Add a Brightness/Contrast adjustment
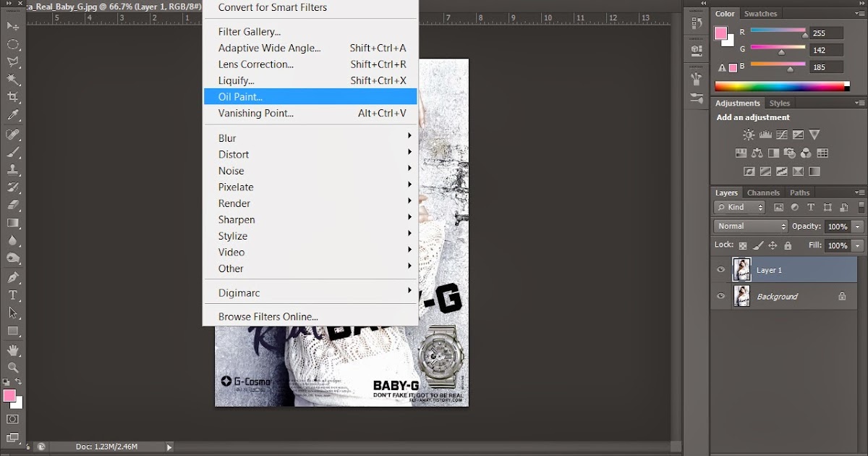The width and height of the screenshot is (868, 456). tap(749, 135)
